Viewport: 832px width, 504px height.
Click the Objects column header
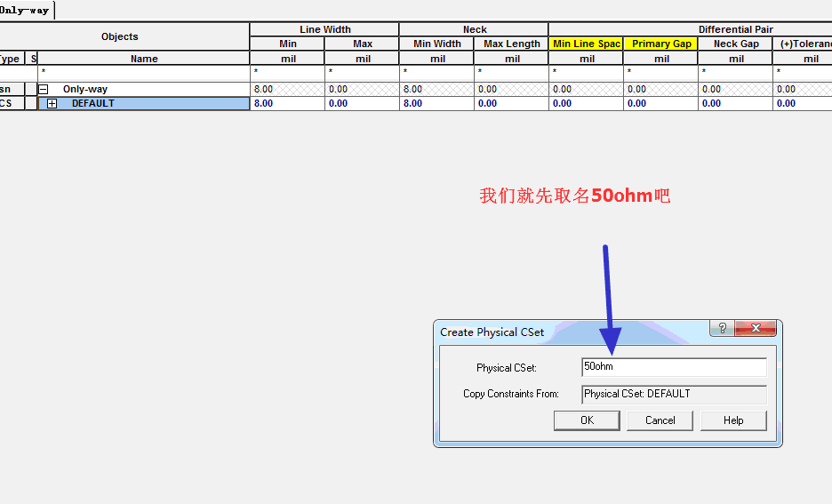tap(120, 36)
